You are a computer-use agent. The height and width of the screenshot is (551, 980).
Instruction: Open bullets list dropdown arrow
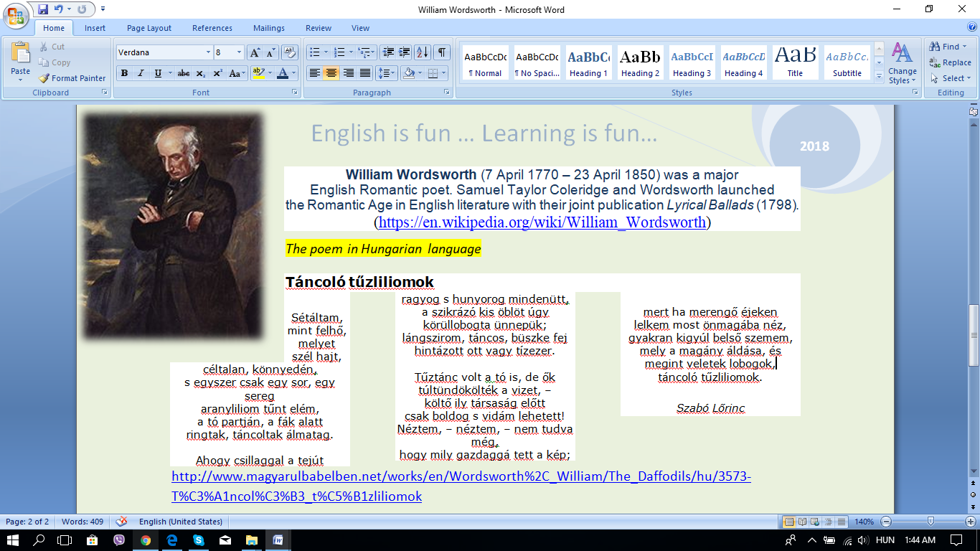click(x=326, y=52)
